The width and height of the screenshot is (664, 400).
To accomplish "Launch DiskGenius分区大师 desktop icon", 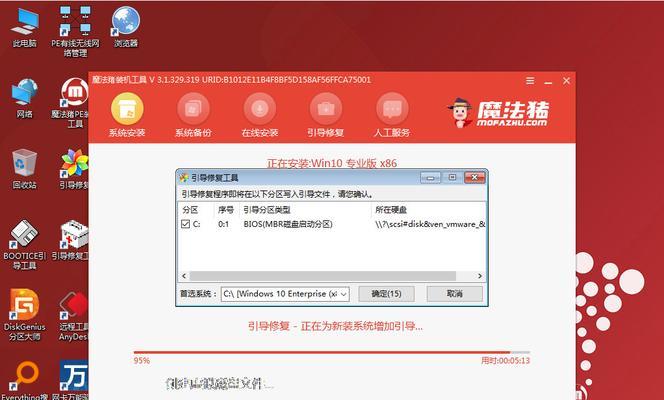I will pyautogui.click(x=25, y=315).
